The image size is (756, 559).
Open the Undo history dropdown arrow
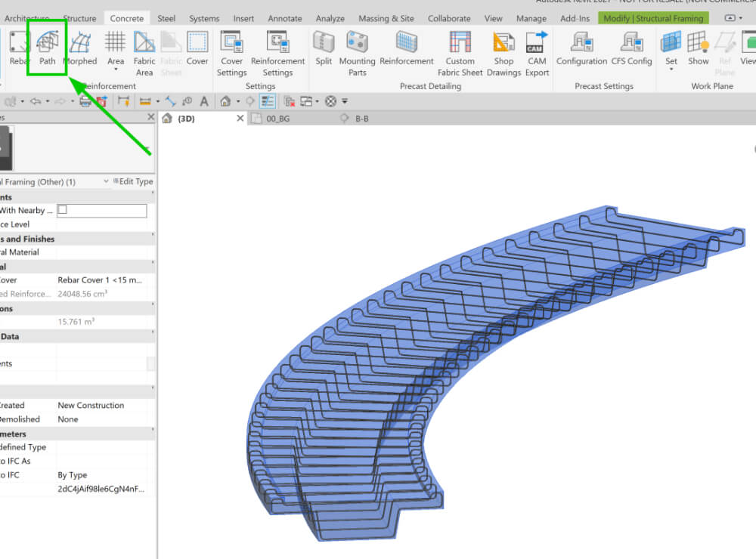point(47,101)
